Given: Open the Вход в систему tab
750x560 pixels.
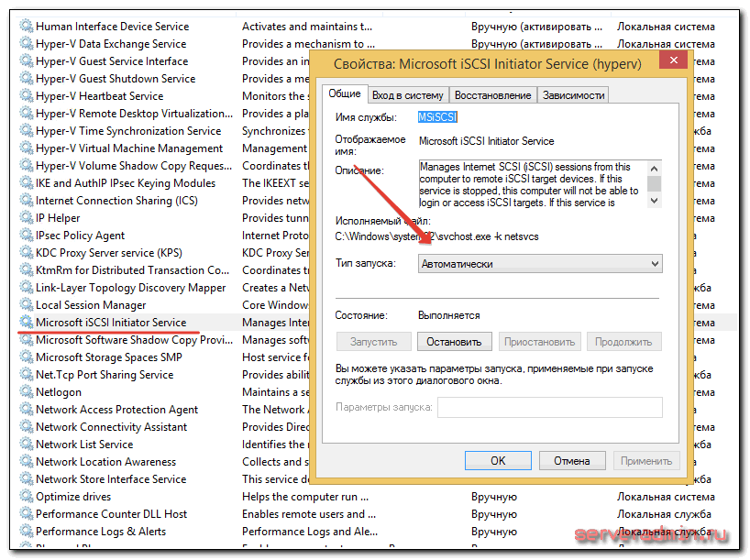Looking at the screenshot, I should pyautogui.click(x=408, y=95).
